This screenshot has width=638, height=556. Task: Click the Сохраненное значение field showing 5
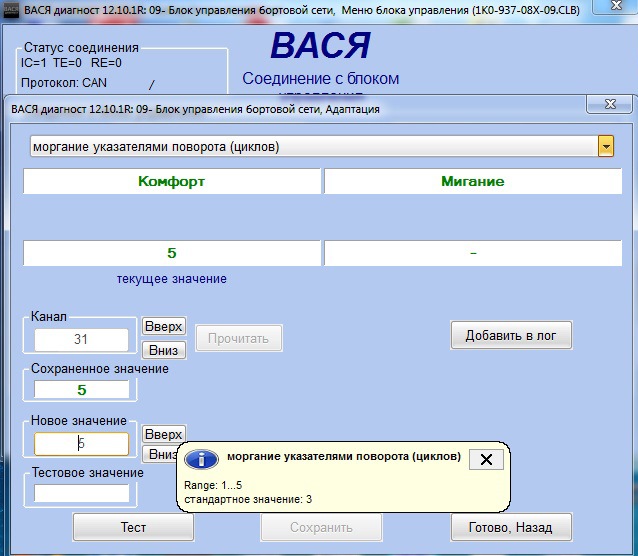coord(81,390)
